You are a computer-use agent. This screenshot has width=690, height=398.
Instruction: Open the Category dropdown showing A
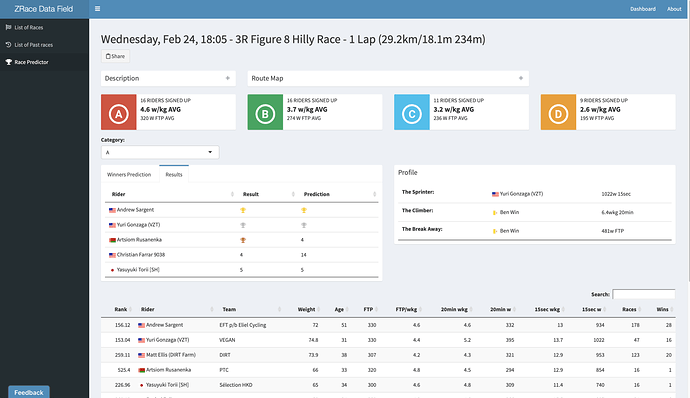pyautogui.click(x=160, y=152)
